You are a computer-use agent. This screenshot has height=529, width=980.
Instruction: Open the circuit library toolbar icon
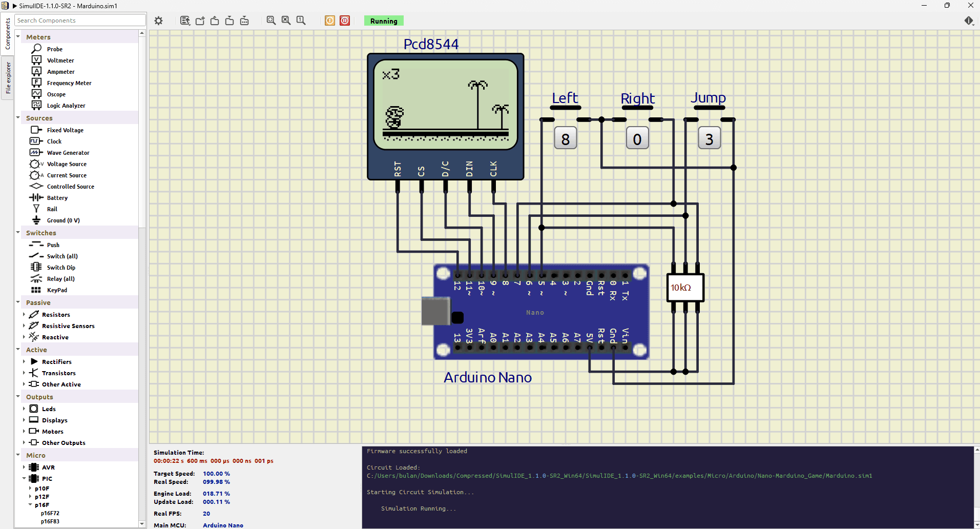pos(185,21)
